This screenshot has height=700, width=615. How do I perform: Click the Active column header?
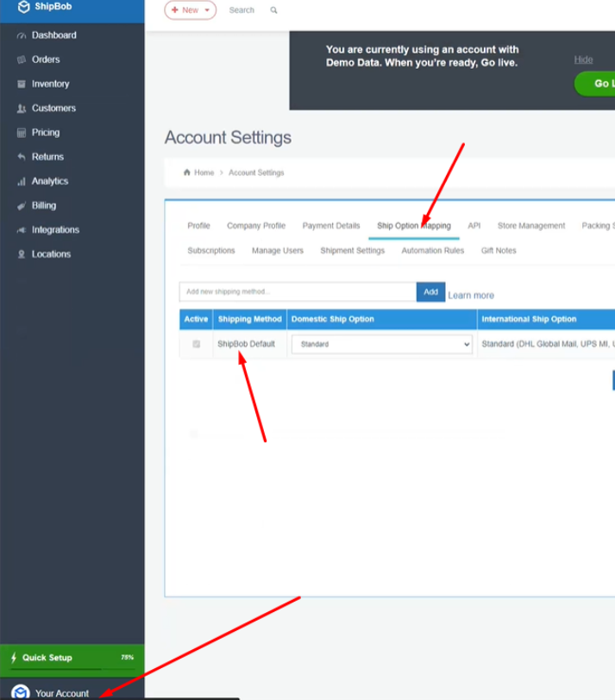[x=196, y=319]
